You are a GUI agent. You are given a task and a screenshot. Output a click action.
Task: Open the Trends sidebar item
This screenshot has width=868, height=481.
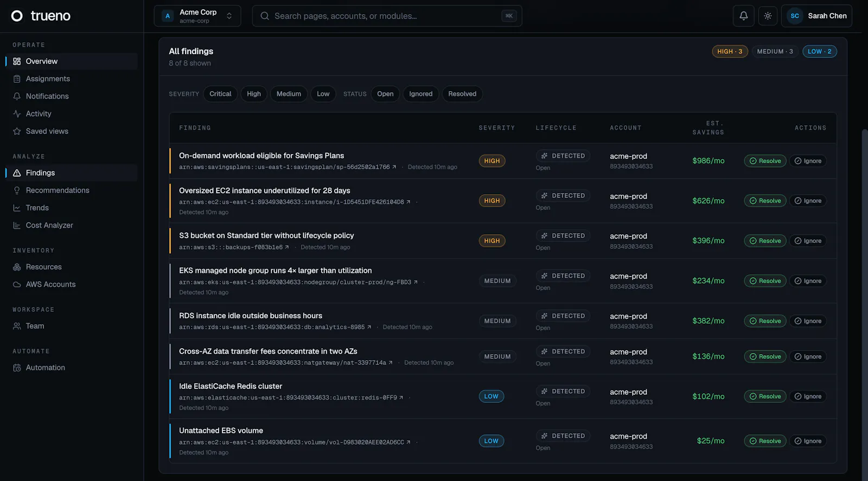click(x=37, y=208)
